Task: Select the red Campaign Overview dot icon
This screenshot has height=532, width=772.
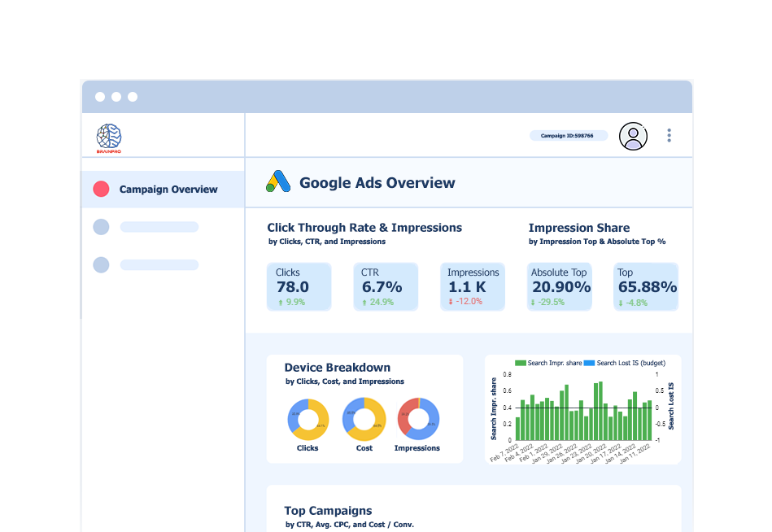Action: click(x=101, y=189)
